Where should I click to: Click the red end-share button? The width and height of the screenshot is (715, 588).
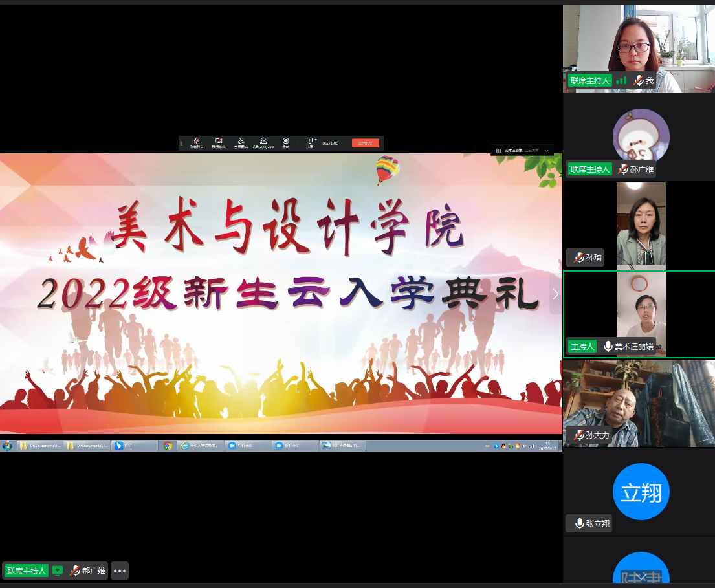365,143
